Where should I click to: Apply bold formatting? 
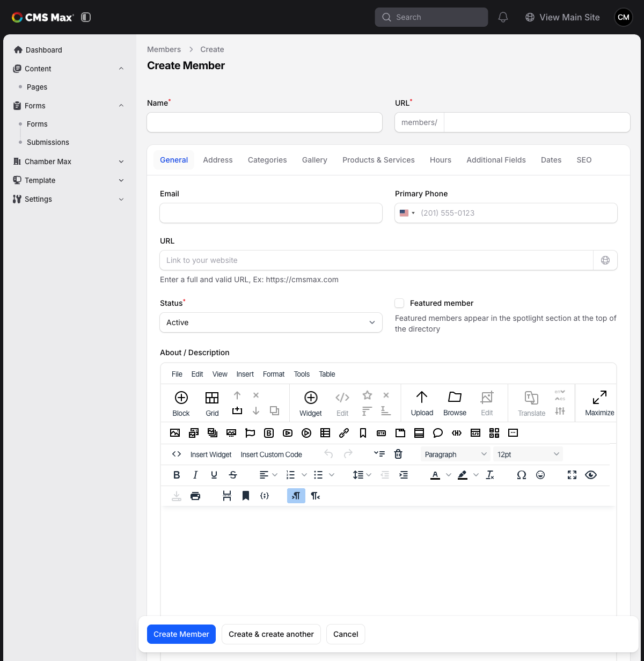tap(177, 475)
